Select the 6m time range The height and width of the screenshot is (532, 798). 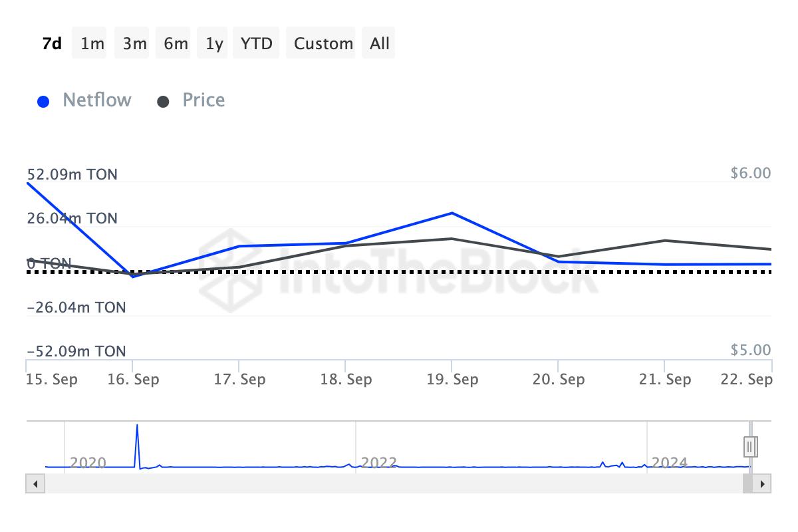point(176,44)
